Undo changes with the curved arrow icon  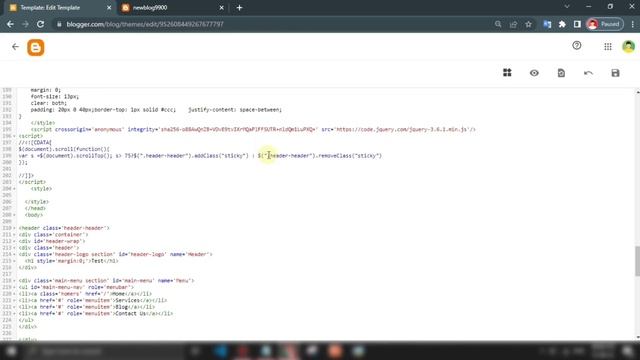[588, 73]
